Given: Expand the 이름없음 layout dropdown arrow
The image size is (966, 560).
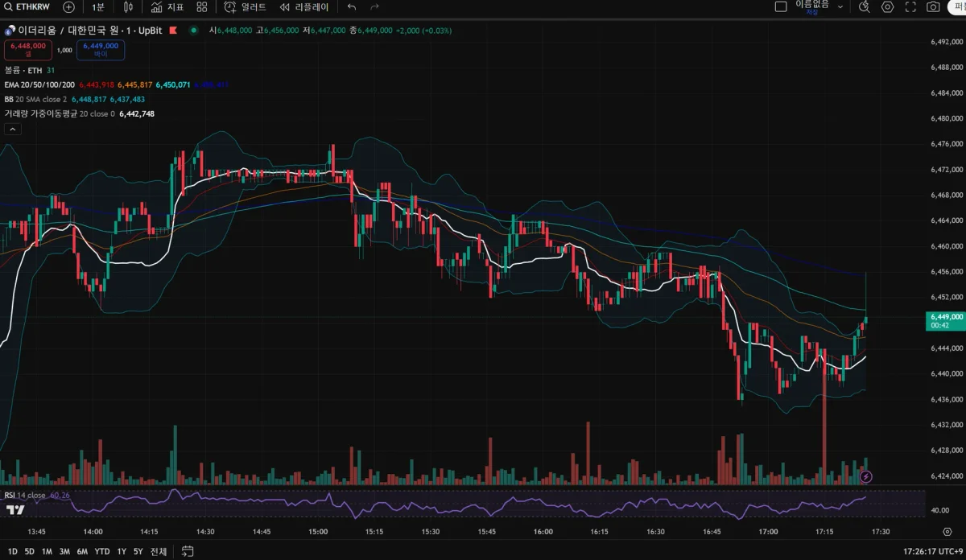Looking at the screenshot, I should pyautogui.click(x=841, y=6).
